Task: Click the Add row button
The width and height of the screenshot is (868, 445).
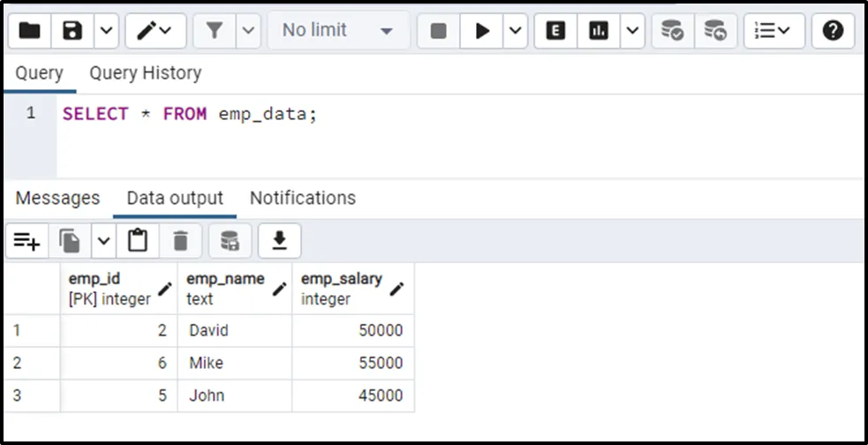Action: pyautogui.click(x=26, y=240)
